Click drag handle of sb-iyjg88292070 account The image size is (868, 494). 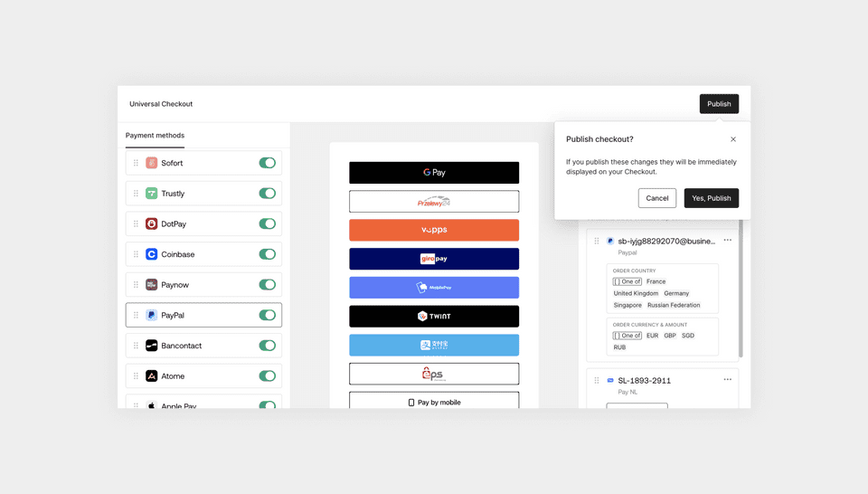pyautogui.click(x=596, y=241)
